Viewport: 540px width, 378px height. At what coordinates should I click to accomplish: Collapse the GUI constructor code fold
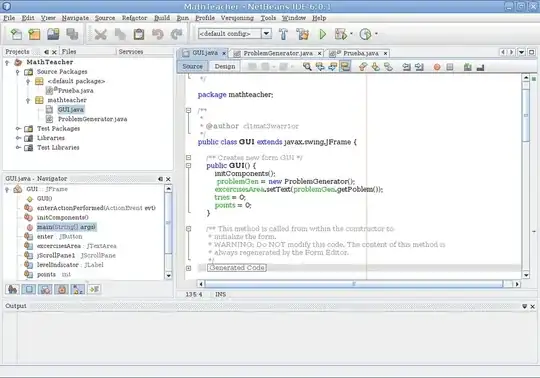coord(188,166)
